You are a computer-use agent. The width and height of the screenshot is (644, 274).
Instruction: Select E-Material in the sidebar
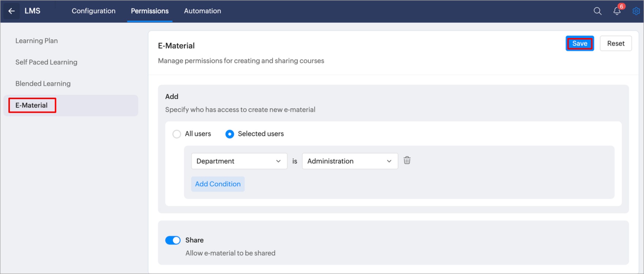32,105
